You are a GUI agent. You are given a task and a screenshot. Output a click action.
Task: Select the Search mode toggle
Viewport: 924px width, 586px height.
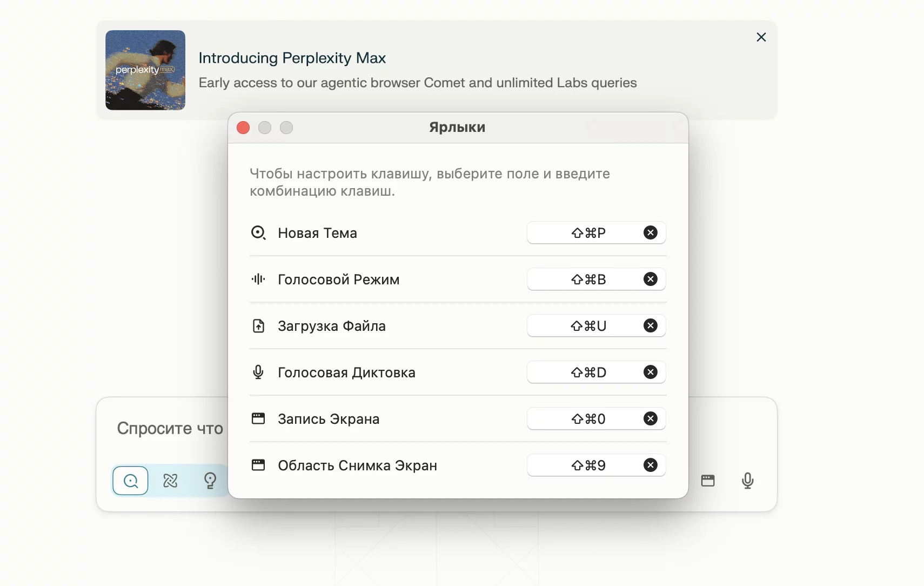(x=131, y=481)
